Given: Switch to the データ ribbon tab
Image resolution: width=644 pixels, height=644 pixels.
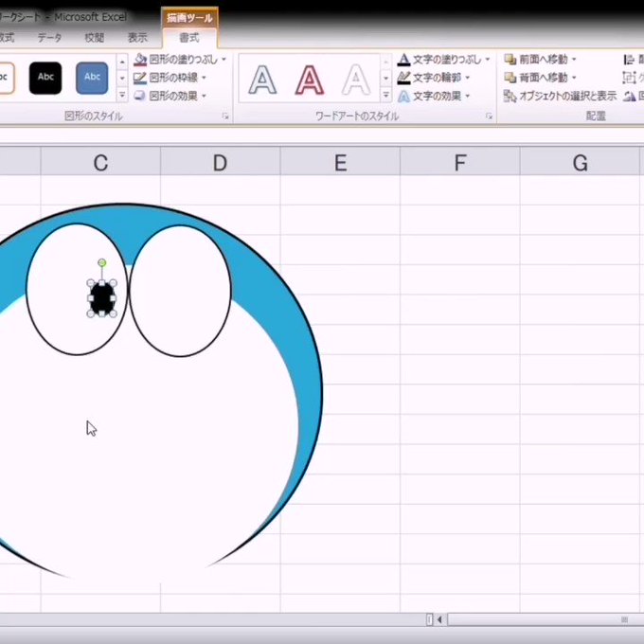Looking at the screenshot, I should coord(49,38).
